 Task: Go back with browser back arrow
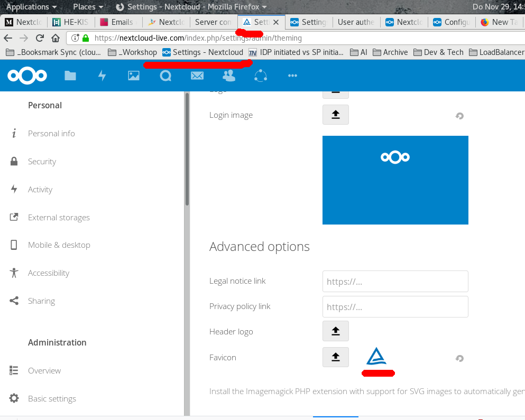tap(8, 38)
